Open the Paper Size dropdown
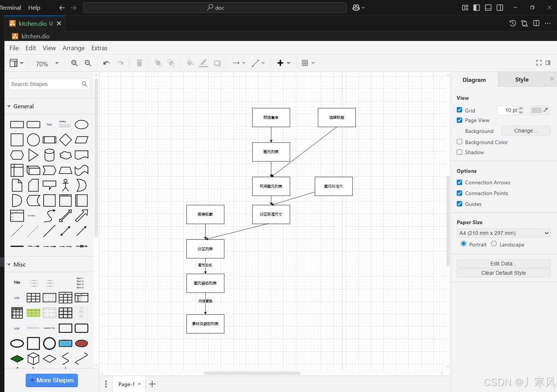 (503, 233)
